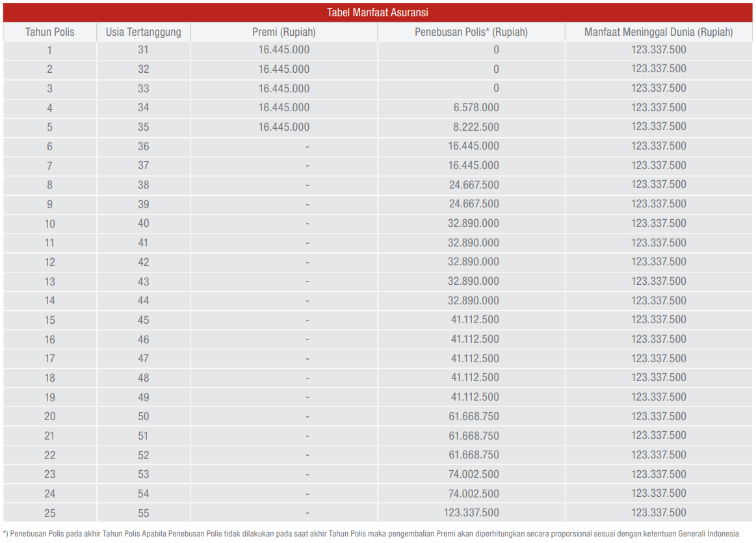Click penebusan 74.002.500 in age 54 row
The width and height of the screenshot is (756, 543).
pyautogui.click(x=473, y=494)
